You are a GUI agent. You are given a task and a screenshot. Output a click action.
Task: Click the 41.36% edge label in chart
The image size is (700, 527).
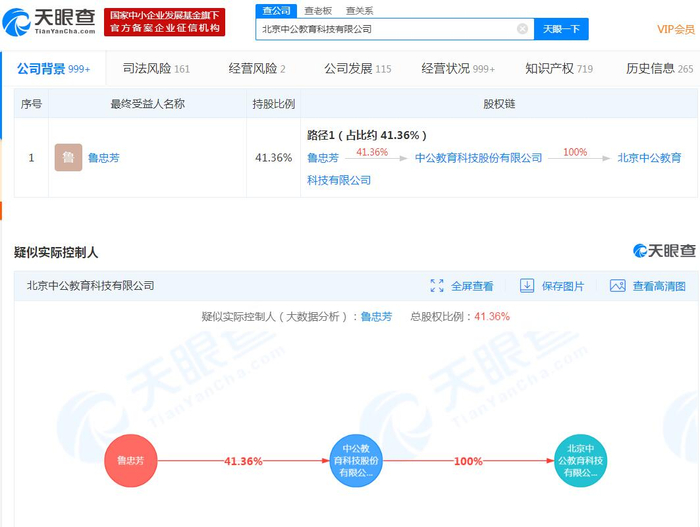pyautogui.click(x=243, y=461)
